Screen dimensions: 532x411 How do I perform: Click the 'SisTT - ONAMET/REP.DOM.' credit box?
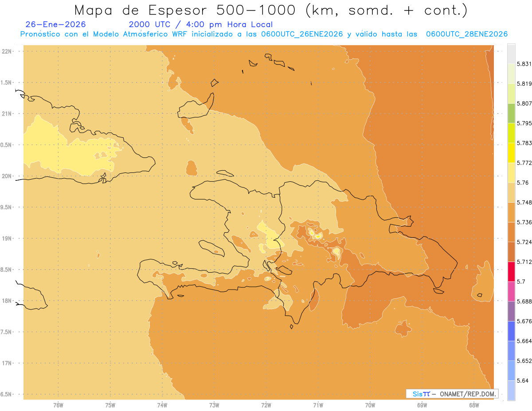[x=452, y=394]
